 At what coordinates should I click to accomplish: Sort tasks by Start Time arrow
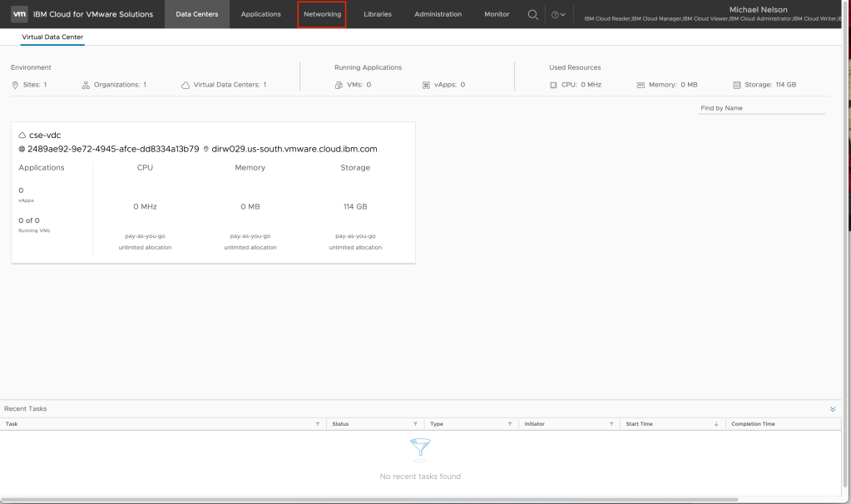[x=716, y=424]
